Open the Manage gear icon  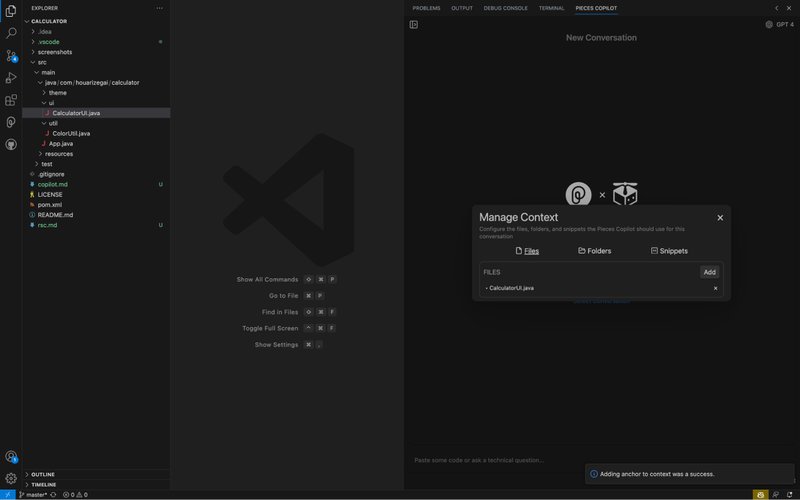[x=11, y=479]
